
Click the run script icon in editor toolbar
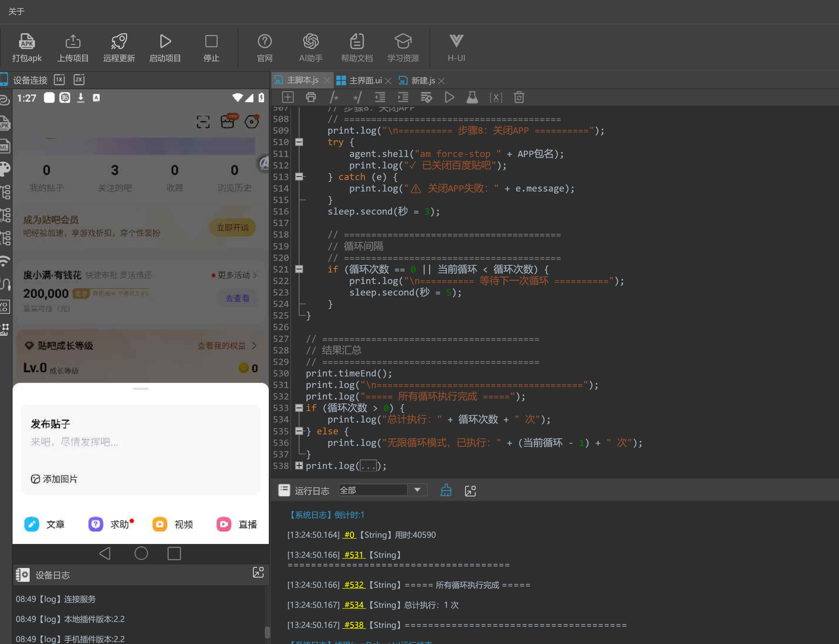[x=449, y=97]
